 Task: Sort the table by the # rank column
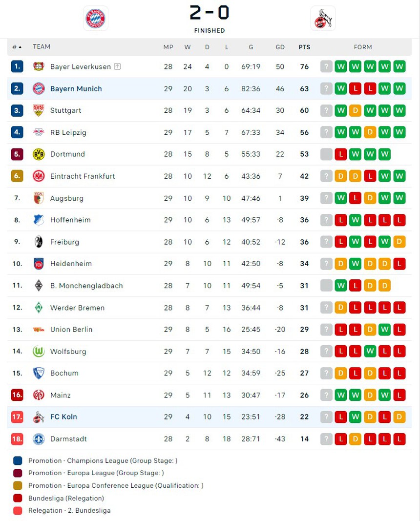click(x=17, y=47)
